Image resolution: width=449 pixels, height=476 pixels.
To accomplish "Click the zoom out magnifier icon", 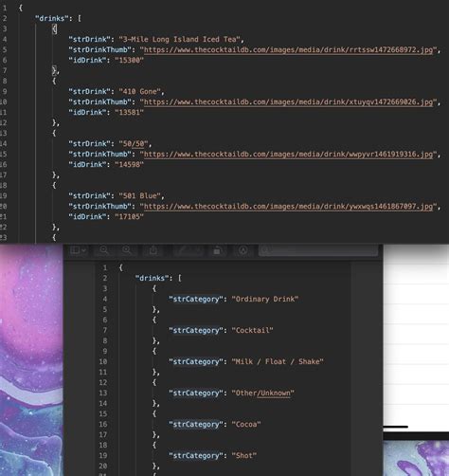I will [x=104, y=250].
